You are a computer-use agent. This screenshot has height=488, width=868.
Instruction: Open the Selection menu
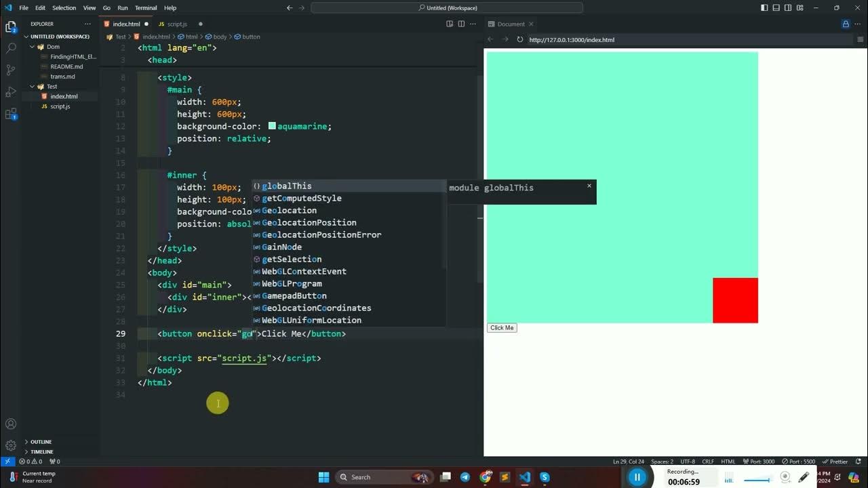64,7
